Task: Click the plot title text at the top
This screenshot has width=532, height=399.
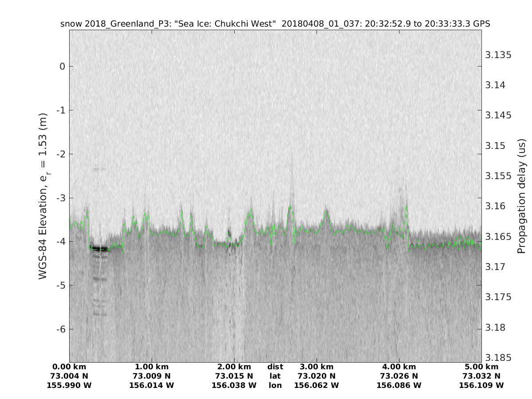Action: tap(275, 23)
